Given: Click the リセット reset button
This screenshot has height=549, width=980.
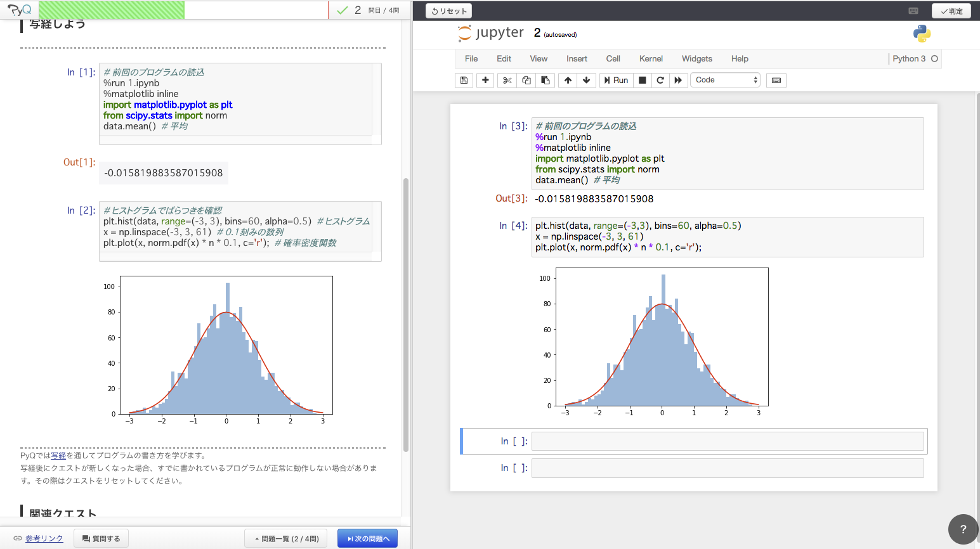Looking at the screenshot, I should 448,11.
